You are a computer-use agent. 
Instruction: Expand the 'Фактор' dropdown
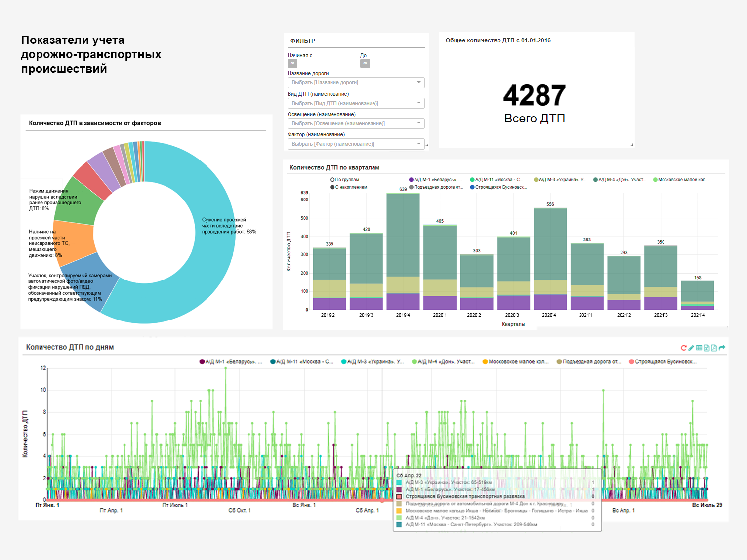[356, 144]
